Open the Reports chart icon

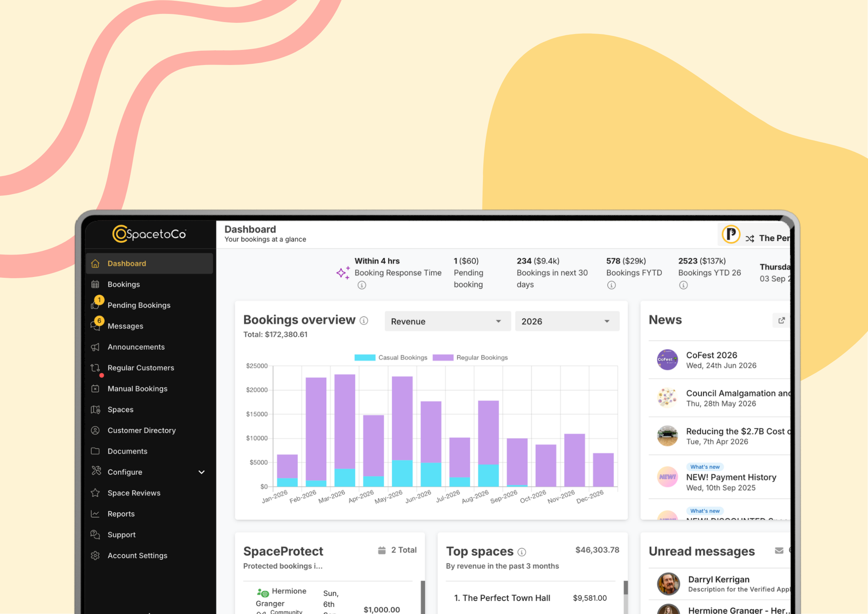[x=95, y=514]
